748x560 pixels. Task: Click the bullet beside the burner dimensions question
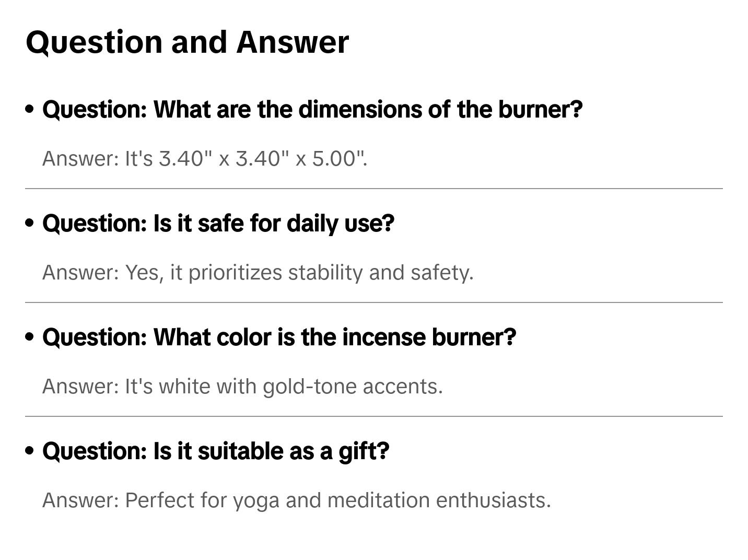coord(30,109)
